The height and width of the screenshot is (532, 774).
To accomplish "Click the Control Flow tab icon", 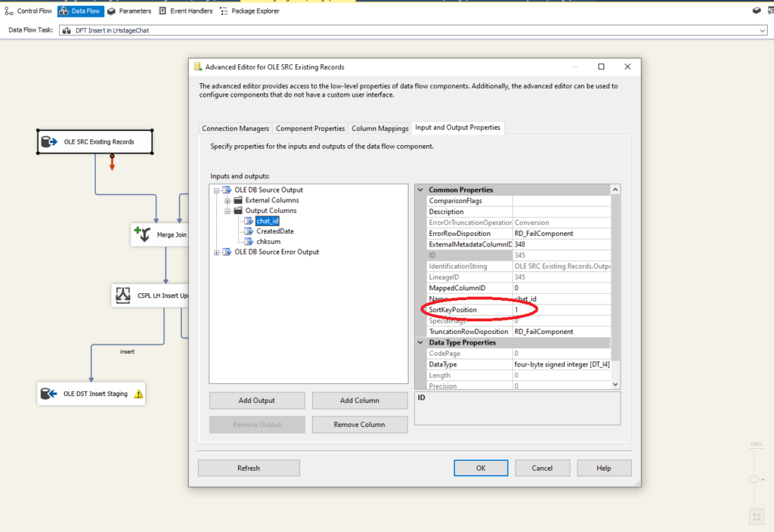I will coord(9,11).
